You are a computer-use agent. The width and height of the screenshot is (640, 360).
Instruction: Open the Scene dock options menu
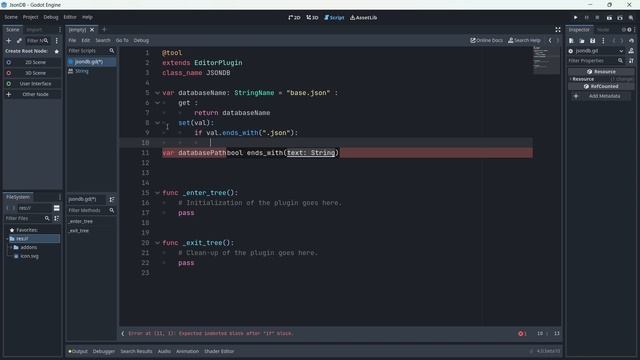pyautogui.click(x=57, y=40)
